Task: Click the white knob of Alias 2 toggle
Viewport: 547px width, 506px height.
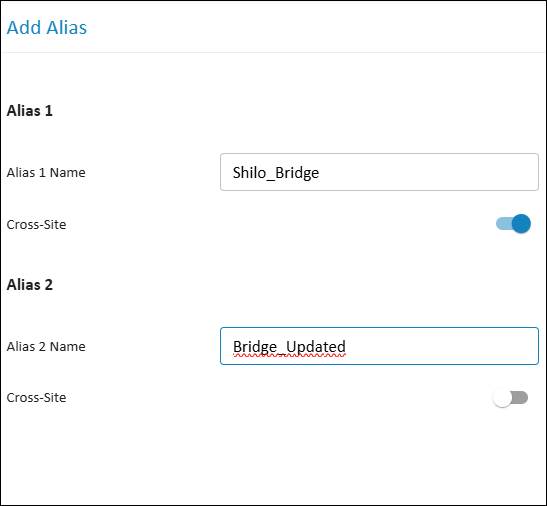Action: pos(502,397)
